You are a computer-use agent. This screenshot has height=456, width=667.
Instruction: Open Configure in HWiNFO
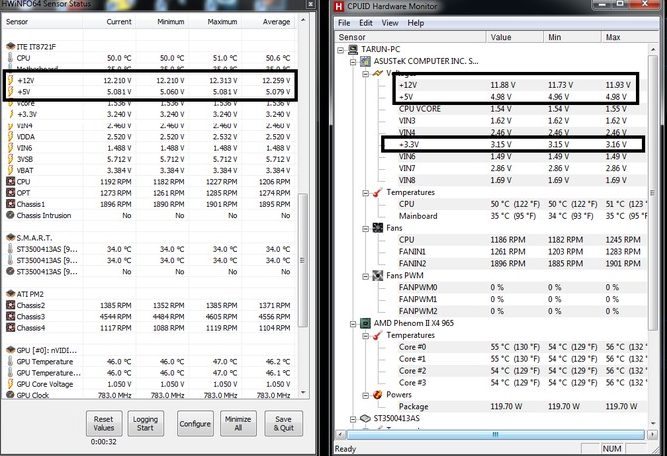point(195,424)
